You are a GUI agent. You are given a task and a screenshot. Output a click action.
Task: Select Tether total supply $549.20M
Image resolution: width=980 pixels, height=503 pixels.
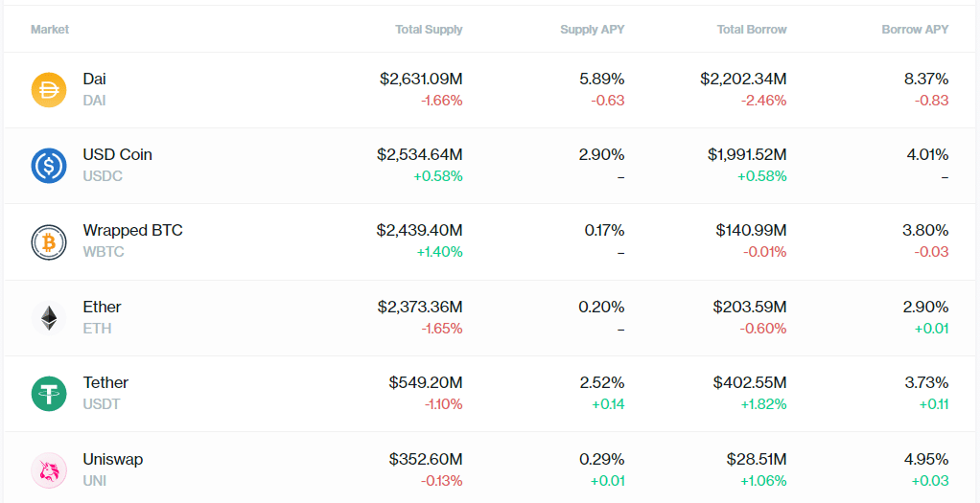[x=426, y=382]
